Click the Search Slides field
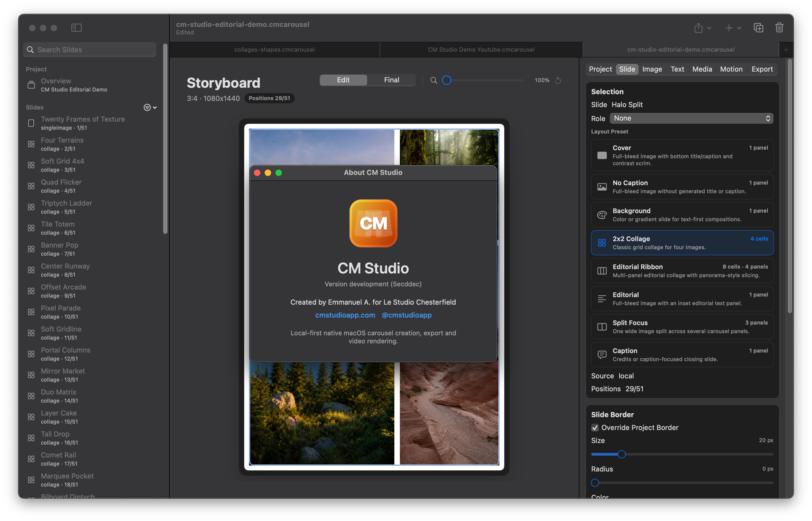This screenshot has width=812, height=521. [x=90, y=50]
